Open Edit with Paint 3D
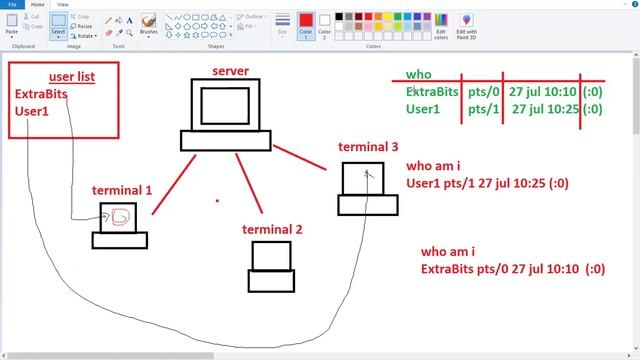The height and width of the screenshot is (360, 640). pyautogui.click(x=466, y=27)
